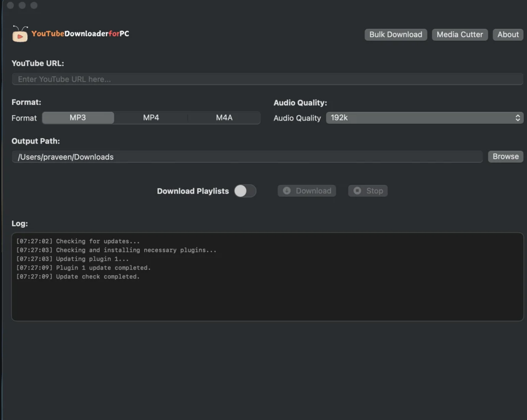Image resolution: width=527 pixels, height=420 pixels.
Task: Open the About dialog
Action: click(x=508, y=35)
